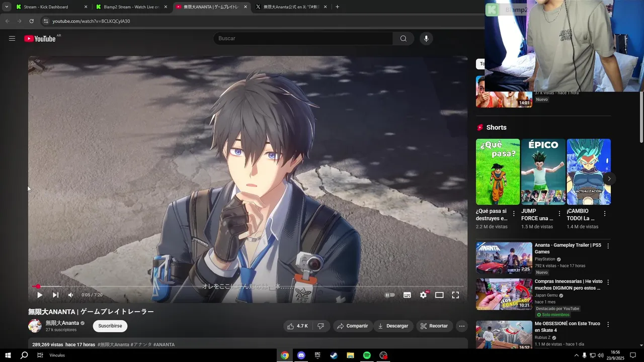The image size is (644, 362).
Task: Open options for ¿Qué pasa si destruyes short
Action: click(x=514, y=214)
